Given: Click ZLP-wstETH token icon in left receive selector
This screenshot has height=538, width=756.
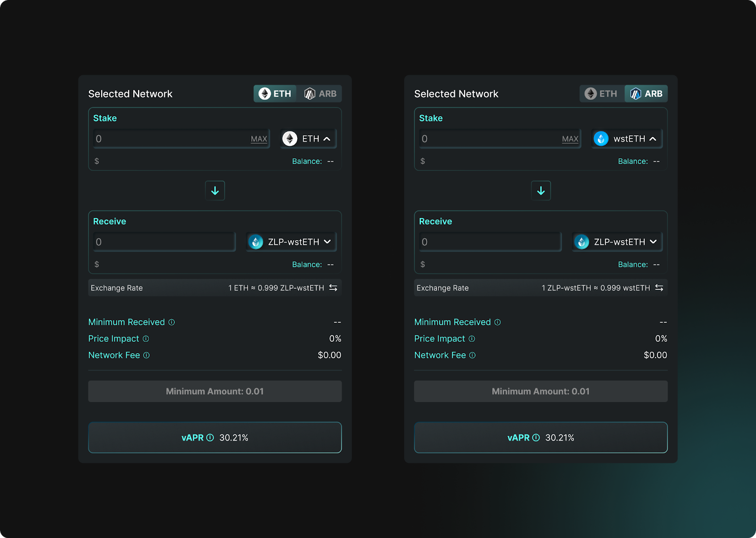Looking at the screenshot, I should click(x=256, y=242).
